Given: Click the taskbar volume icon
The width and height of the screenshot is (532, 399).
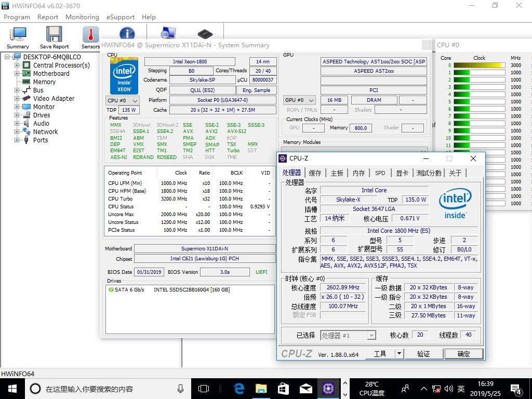Looking at the screenshot, I should pyautogui.click(x=448, y=389).
